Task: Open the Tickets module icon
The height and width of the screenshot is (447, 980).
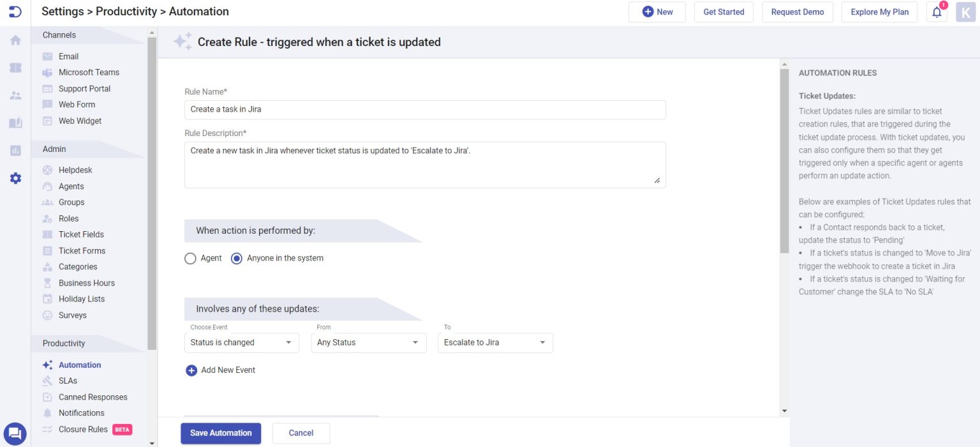Action: (x=15, y=68)
